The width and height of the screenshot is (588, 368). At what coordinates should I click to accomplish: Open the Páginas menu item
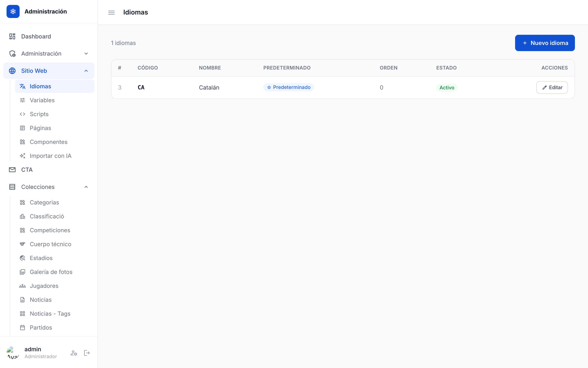(55, 128)
